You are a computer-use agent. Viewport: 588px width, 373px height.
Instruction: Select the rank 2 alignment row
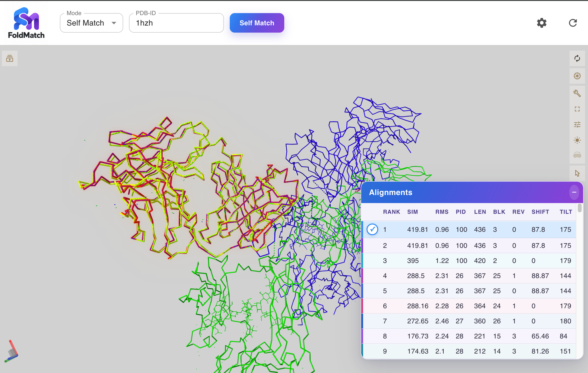click(469, 245)
